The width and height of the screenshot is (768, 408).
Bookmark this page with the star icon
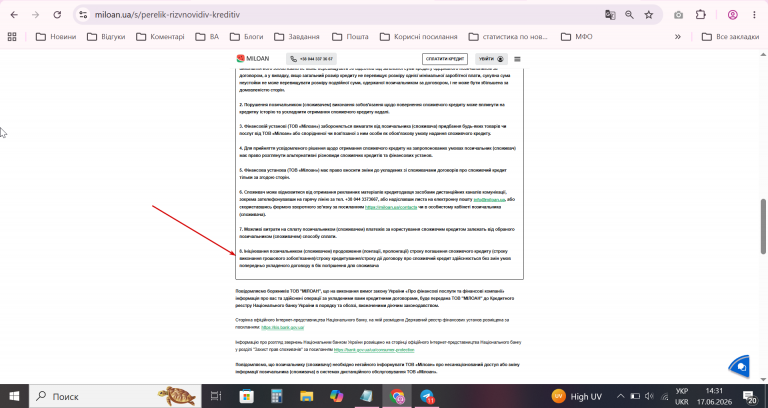click(x=648, y=15)
